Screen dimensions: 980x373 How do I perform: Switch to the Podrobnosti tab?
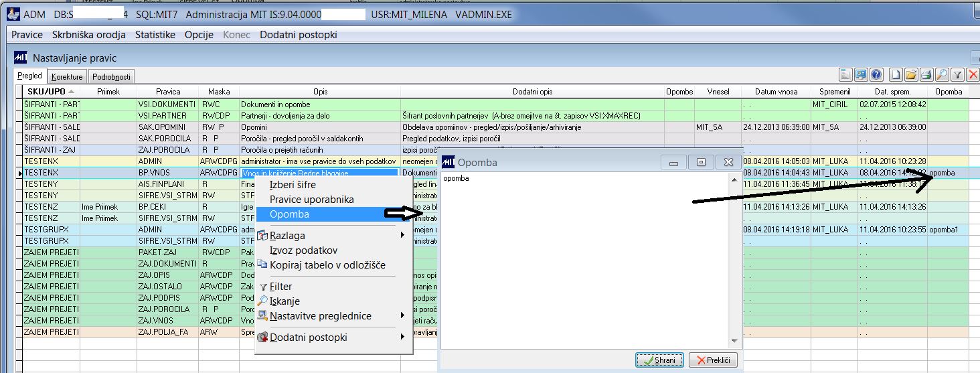click(x=112, y=77)
